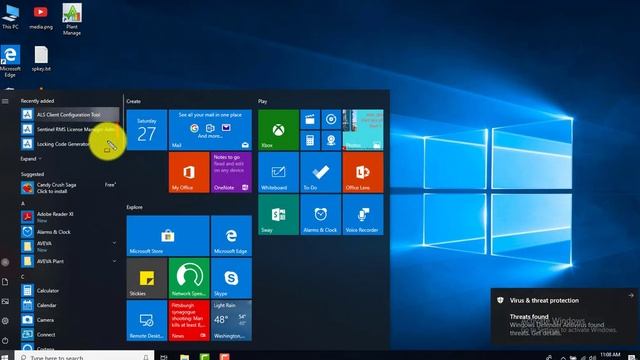This screenshot has height=360, width=640.
Task: Open the Calendar tile showing Saturday 27
Action: coord(147,130)
